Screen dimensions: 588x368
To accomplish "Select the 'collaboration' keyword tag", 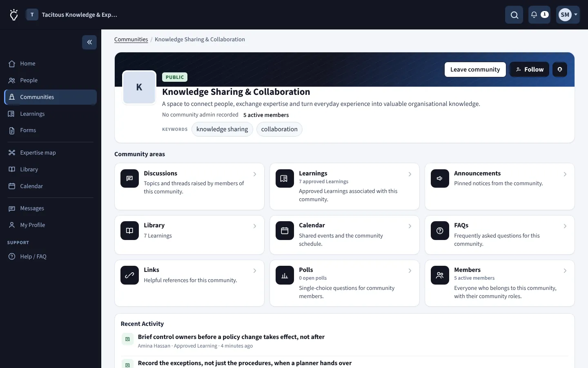I will (x=279, y=129).
